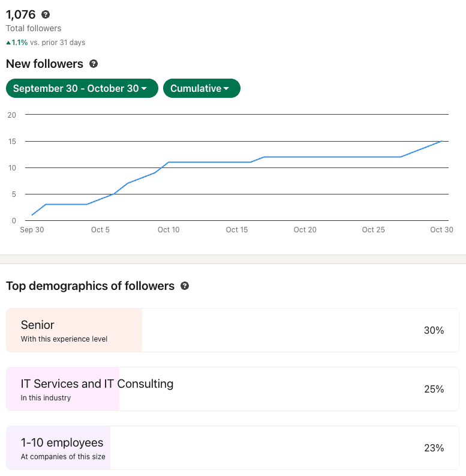
Task: Click the 30% value for Senior
Action: (x=434, y=330)
